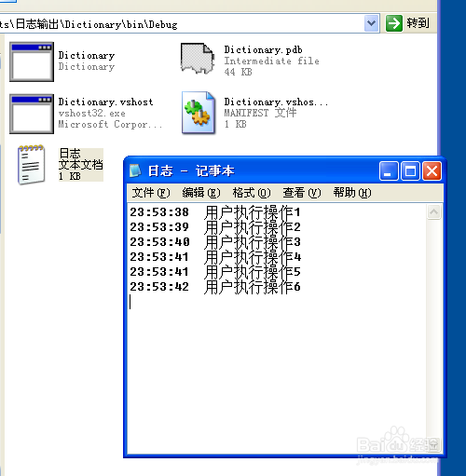Minimize the 日志 Notepad window

point(389,170)
